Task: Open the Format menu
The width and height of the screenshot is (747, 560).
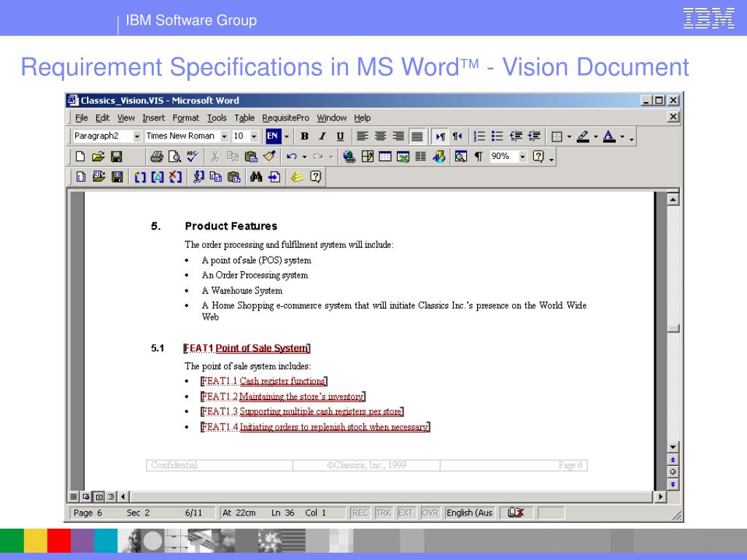Action: [x=186, y=117]
